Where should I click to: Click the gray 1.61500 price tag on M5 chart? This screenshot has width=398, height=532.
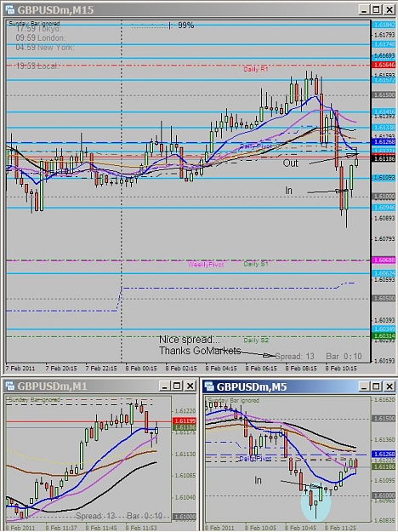coord(384,418)
